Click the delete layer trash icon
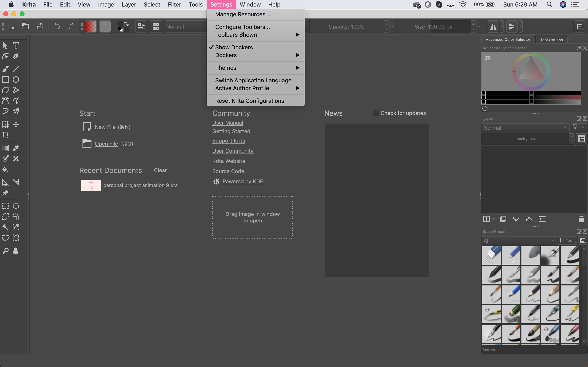 coord(581,219)
